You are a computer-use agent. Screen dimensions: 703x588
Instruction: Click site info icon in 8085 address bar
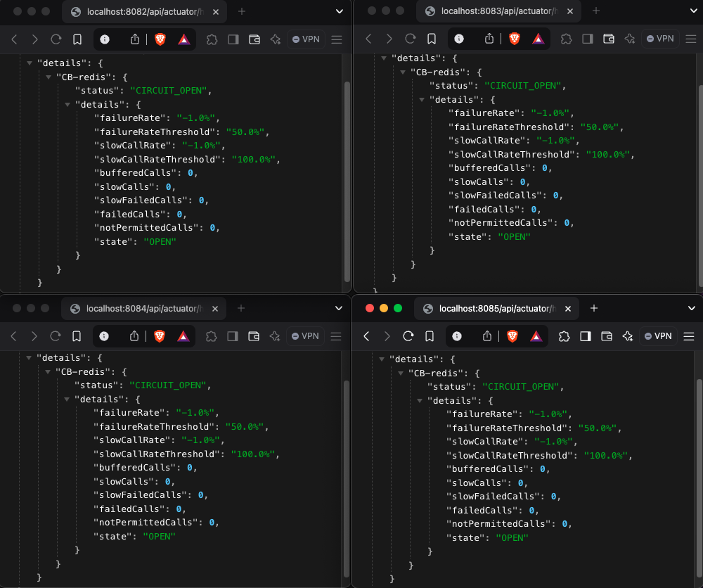click(x=458, y=336)
